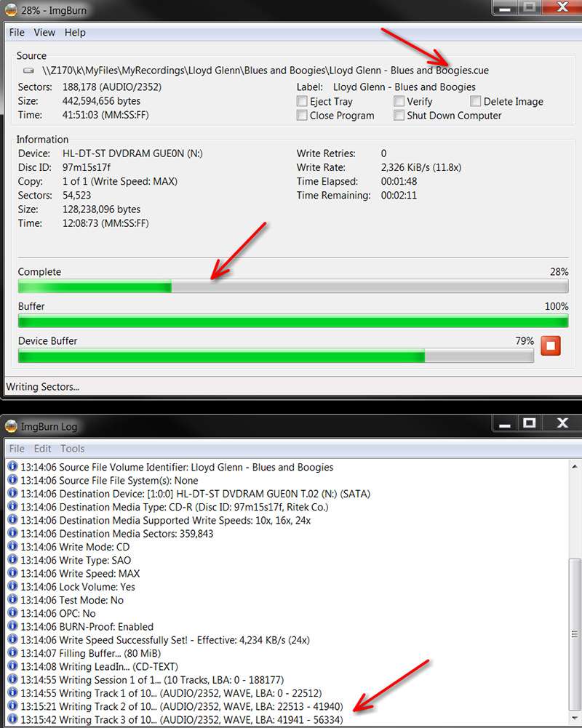Screen dimensions: 582x728
Task: Select log line Destination Media Supported Write Speeds
Action: coord(165,520)
